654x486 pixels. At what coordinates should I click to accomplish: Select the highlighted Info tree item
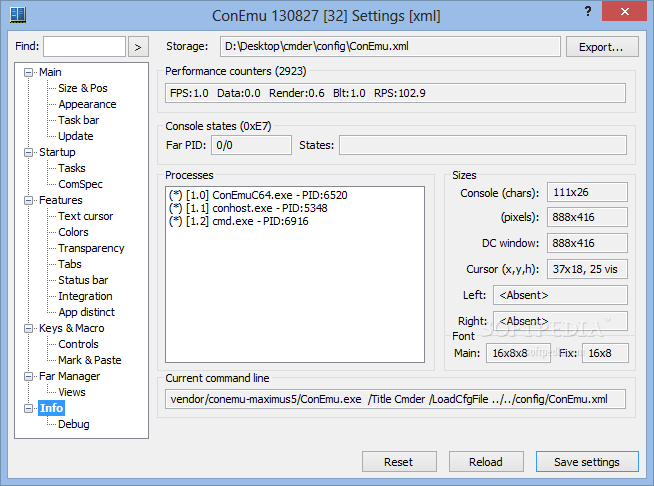[x=51, y=408]
